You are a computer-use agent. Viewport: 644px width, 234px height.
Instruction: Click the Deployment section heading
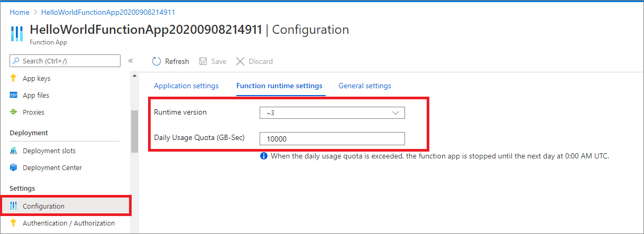[29, 133]
